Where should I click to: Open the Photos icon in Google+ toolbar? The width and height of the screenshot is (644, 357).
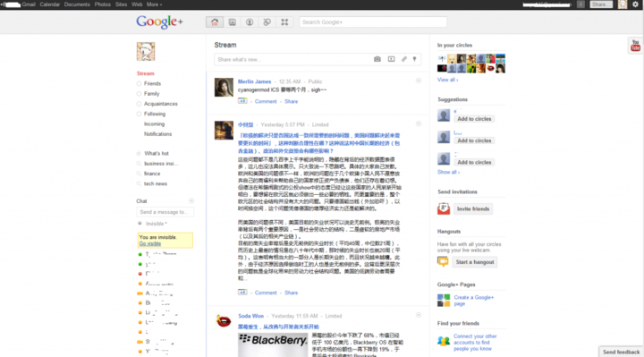(232, 22)
